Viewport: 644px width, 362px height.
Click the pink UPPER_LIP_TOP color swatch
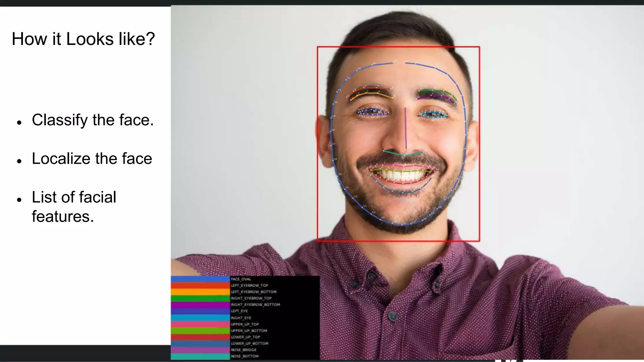pos(200,324)
